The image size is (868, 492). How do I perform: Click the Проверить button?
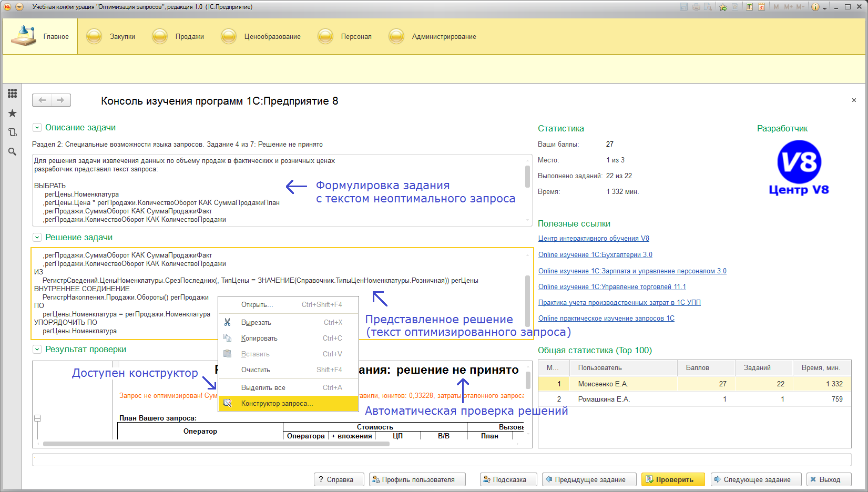[673, 479]
